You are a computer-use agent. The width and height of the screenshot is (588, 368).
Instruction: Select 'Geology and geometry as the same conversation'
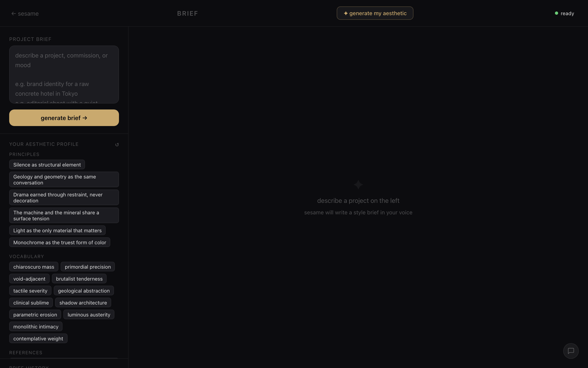(64, 180)
